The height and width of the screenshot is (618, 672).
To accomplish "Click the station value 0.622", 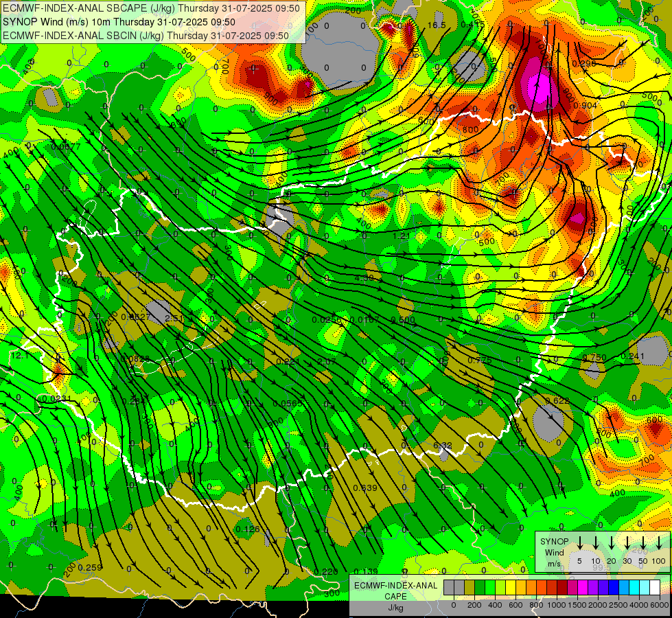I will tap(557, 400).
